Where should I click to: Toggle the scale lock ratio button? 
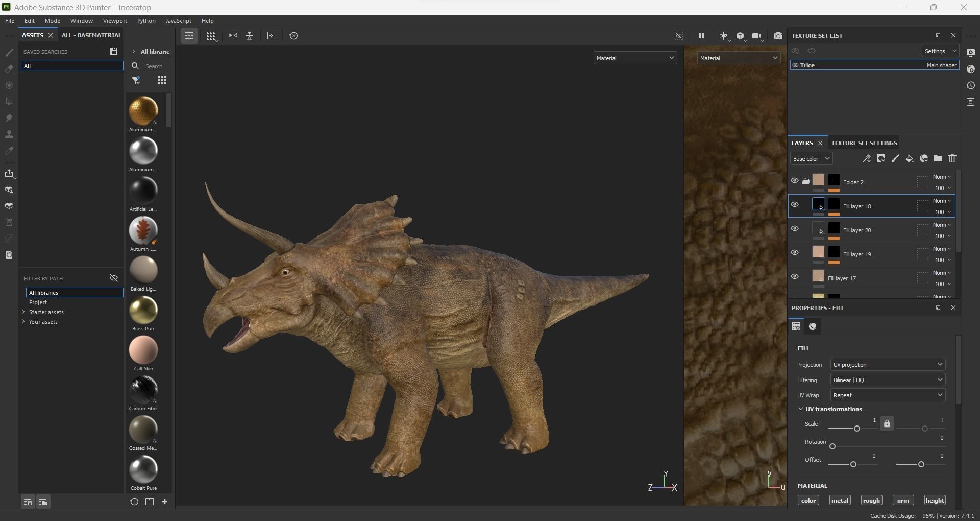pos(887,424)
